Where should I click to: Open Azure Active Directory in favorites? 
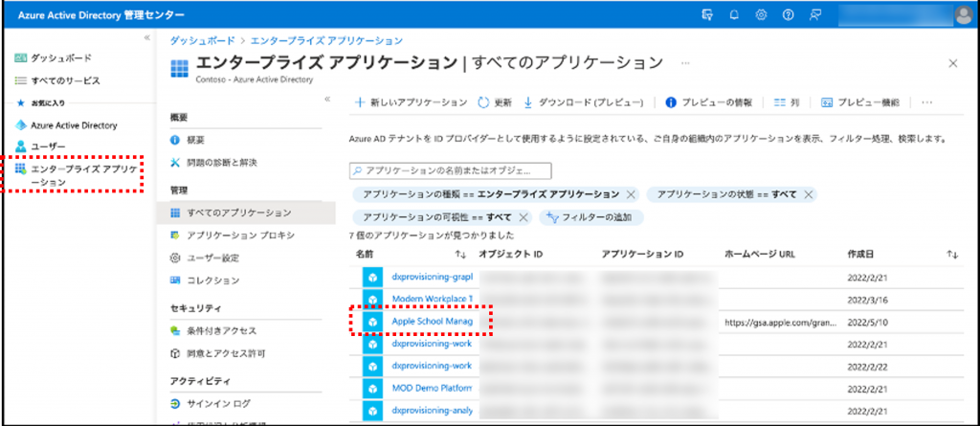point(66,125)
